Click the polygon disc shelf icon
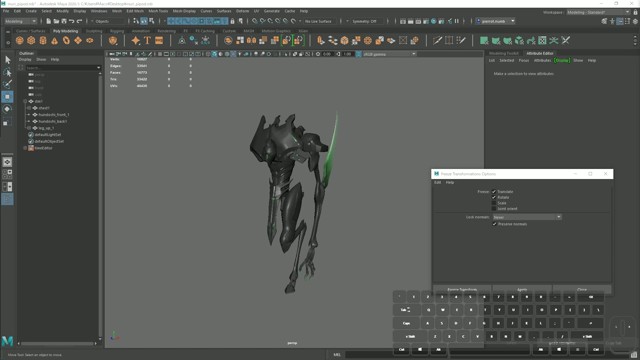Viewport: 640px width, 360px height. [x=89, y=40]
